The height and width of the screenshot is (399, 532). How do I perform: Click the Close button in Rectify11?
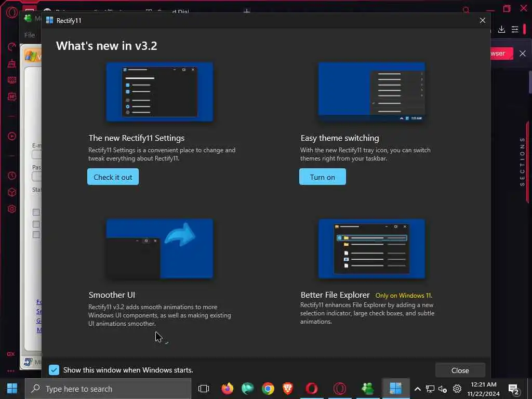coord(460,370)
